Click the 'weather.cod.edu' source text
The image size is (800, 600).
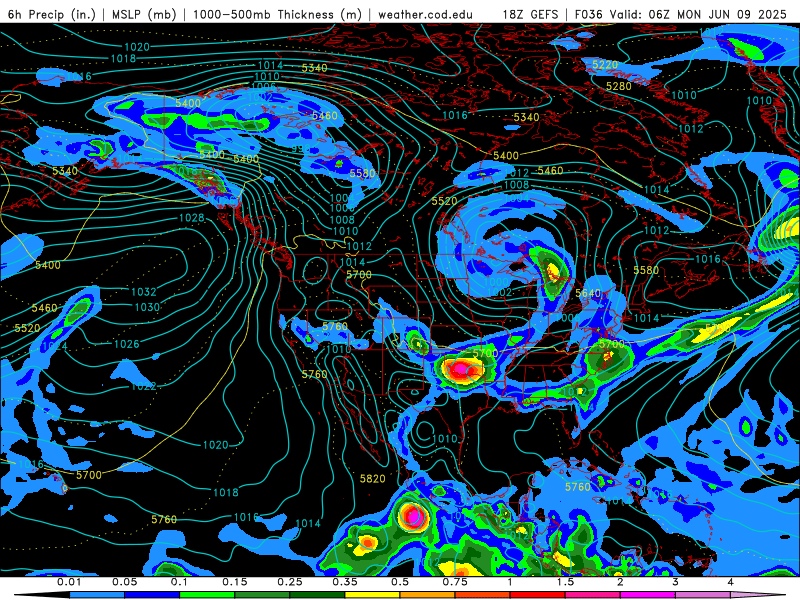pos(425,14)
